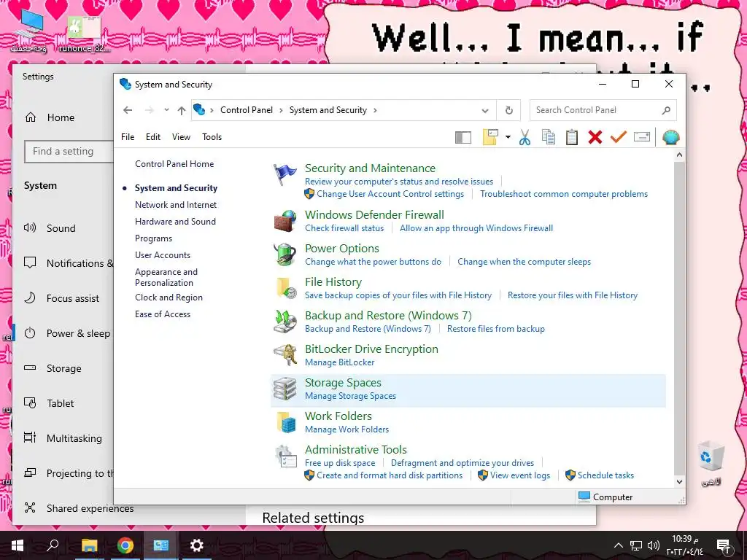
Task: Click View event logs link
Action: coord(520,475)
